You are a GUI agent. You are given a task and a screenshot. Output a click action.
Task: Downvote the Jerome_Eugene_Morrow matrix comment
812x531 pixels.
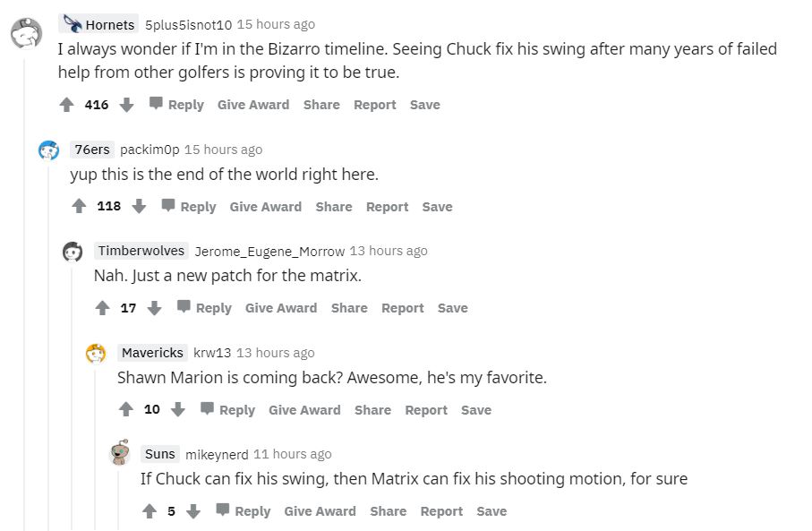(x=154, y=308)
